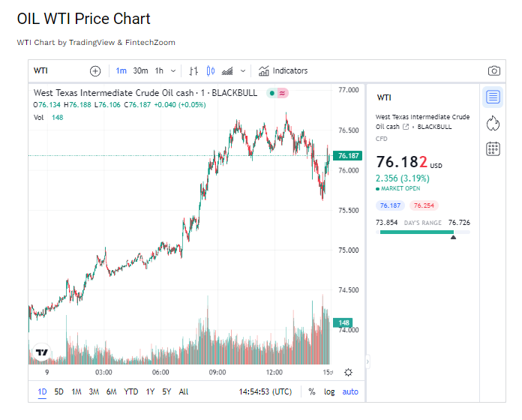Switch to 1D date range
The width and height of the screenshot is (522, 420).
point(42,391)
